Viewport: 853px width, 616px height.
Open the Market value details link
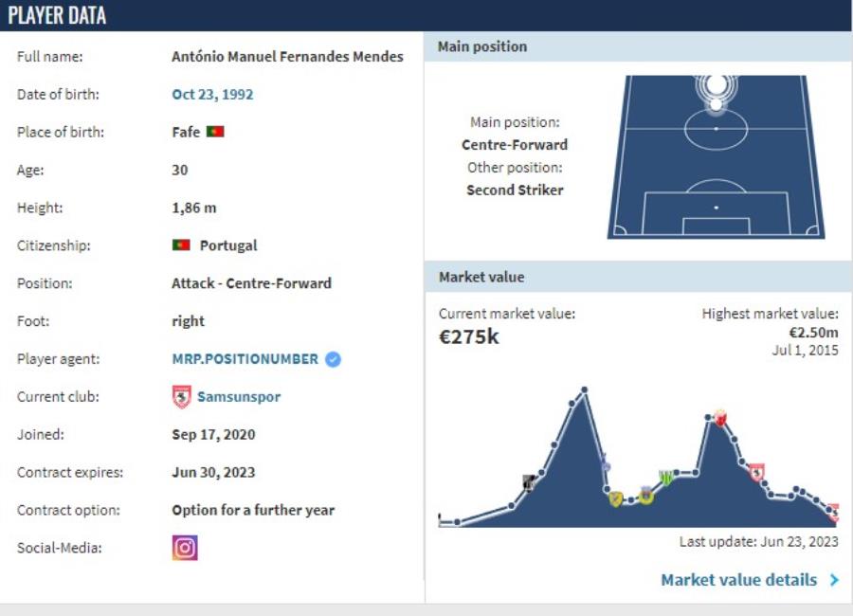(738, 580)
